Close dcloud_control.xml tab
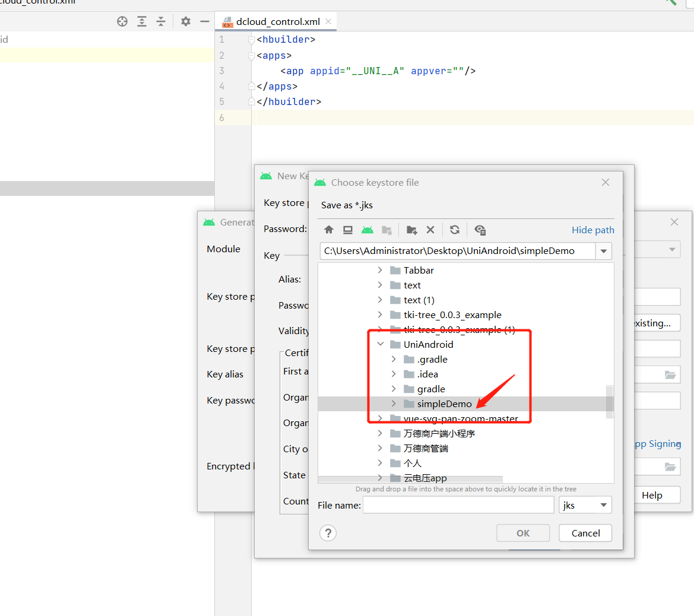This screenshot has width=694, height=616. [x=328, y=21]
